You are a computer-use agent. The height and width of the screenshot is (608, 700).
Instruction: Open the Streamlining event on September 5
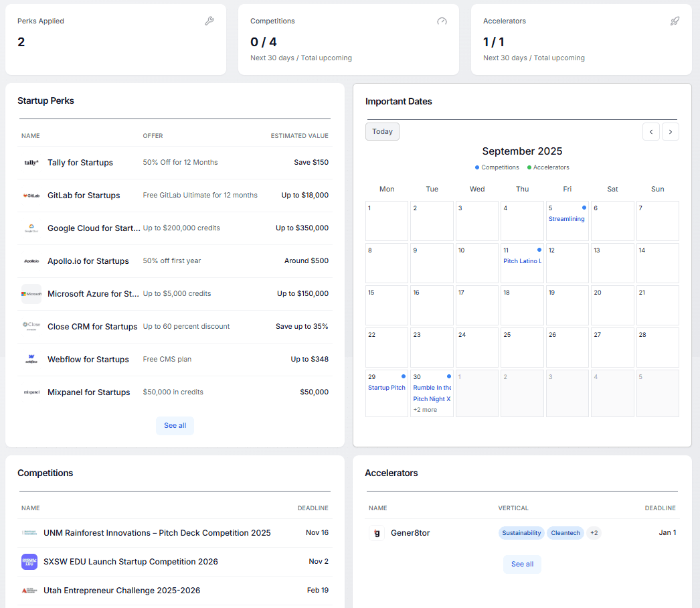[x=566, y=219]
